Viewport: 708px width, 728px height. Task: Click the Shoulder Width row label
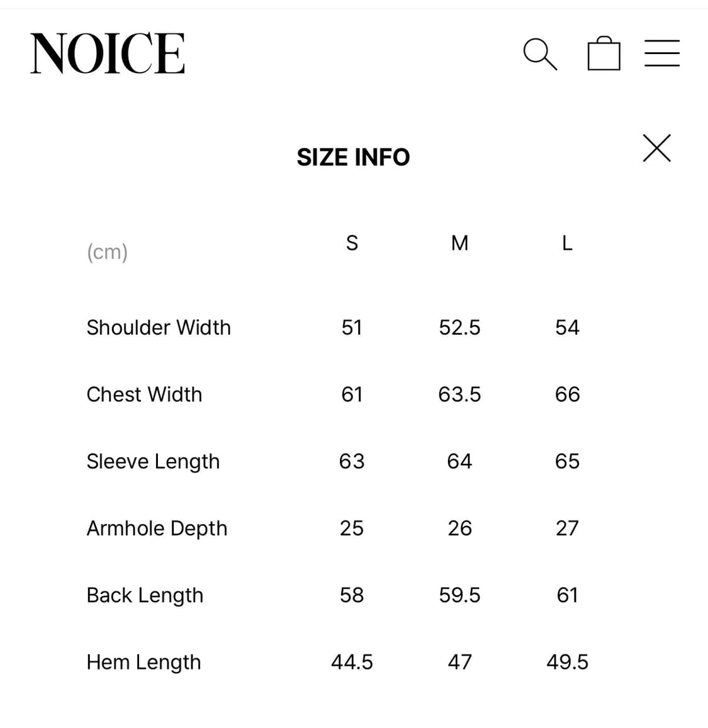pyautogui.click(x=159, y=327)
